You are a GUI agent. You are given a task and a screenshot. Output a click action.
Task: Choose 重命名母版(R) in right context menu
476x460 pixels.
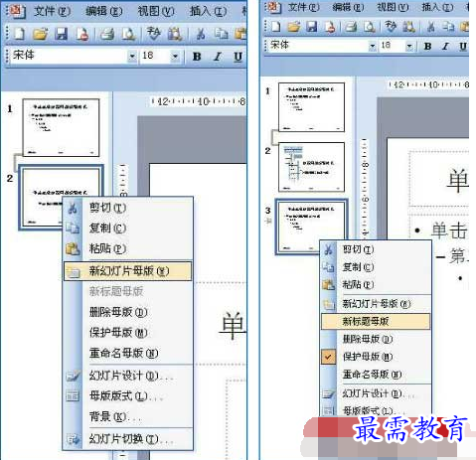point(376,375)
